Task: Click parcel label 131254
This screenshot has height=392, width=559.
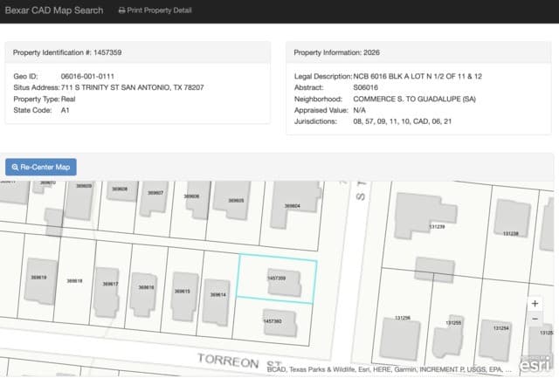Action: [x=500, y=328]
